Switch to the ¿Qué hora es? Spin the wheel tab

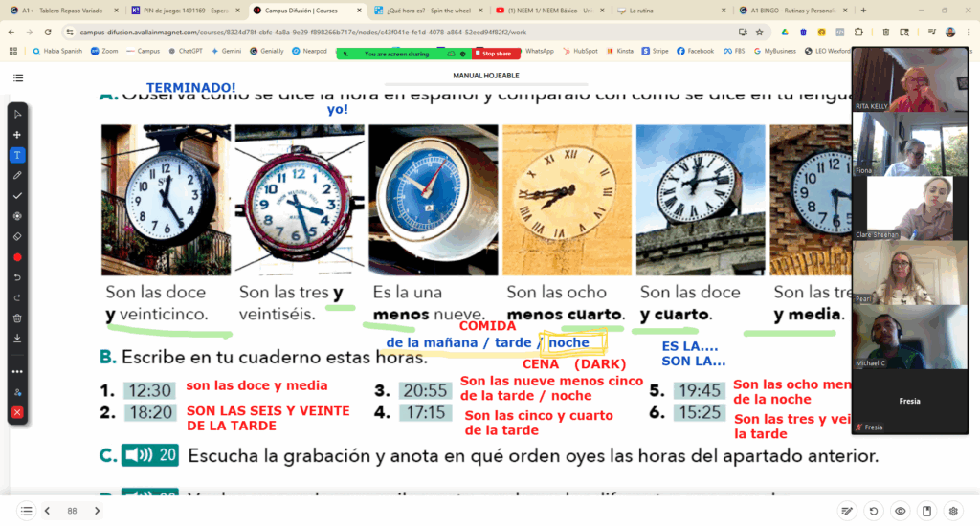click(428, 11)
